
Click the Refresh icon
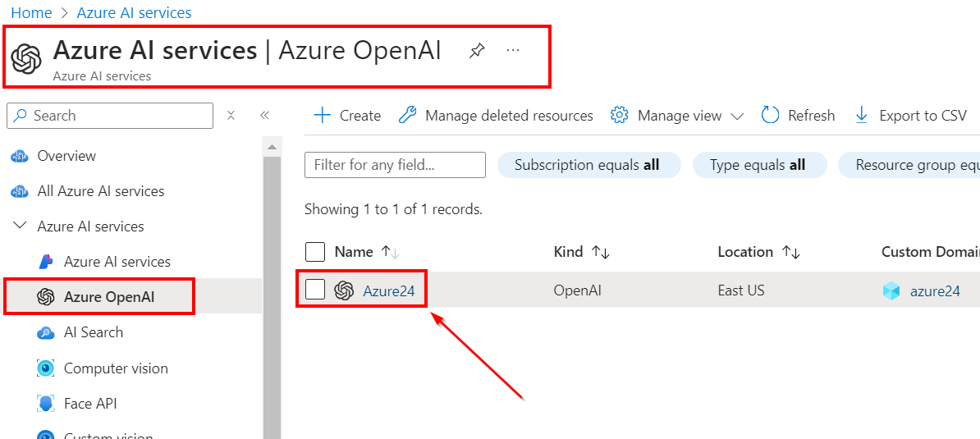(x=770, y=116)
